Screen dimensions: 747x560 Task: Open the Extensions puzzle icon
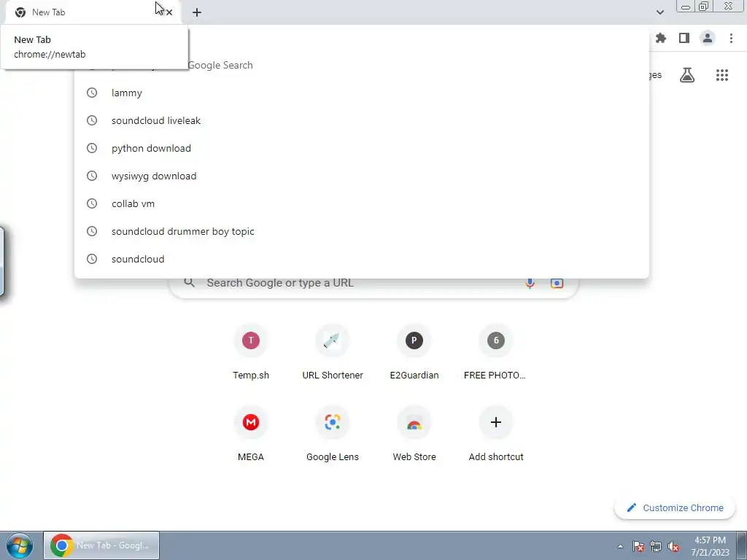pyautogui.click(x=661, y=38)
